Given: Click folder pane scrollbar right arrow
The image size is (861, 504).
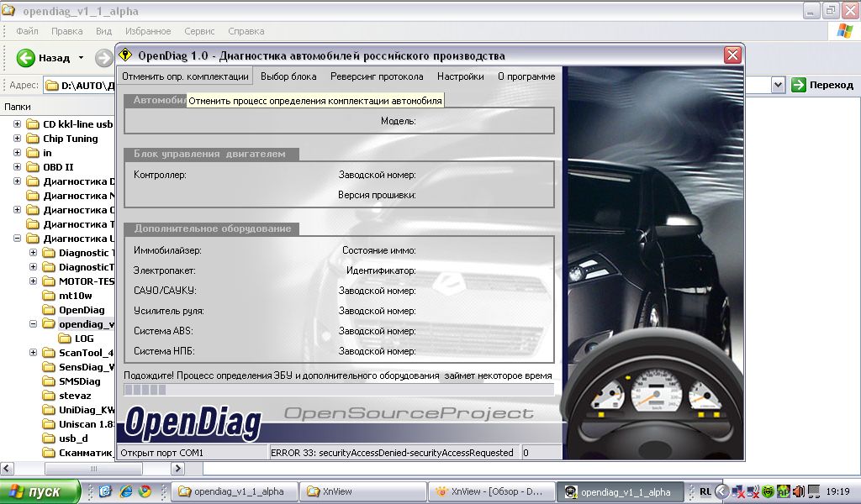Looking at the screenshot, I should coord(177,469).
